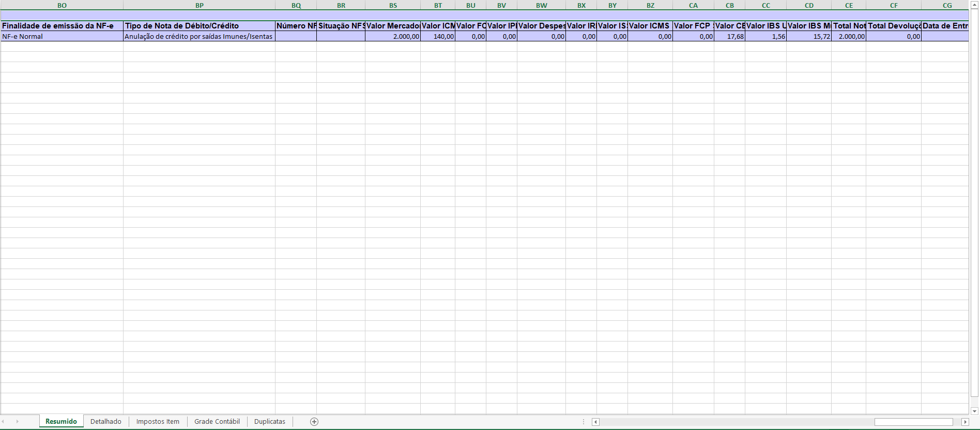This screenshot has width=980, height=430.
Task: Click the horizontal scrollbar thumb
Action: point(914,422)
